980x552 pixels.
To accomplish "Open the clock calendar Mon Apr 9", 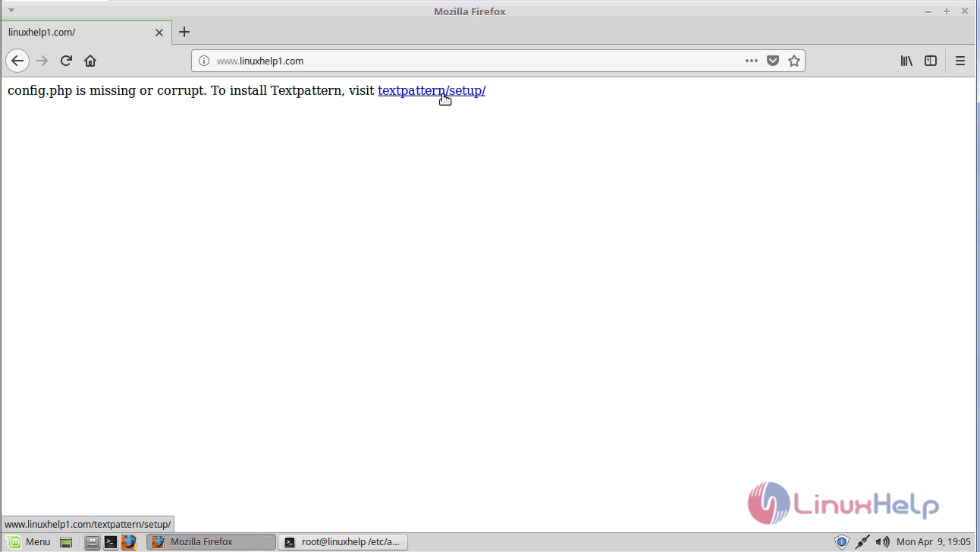I will [933, 542].
